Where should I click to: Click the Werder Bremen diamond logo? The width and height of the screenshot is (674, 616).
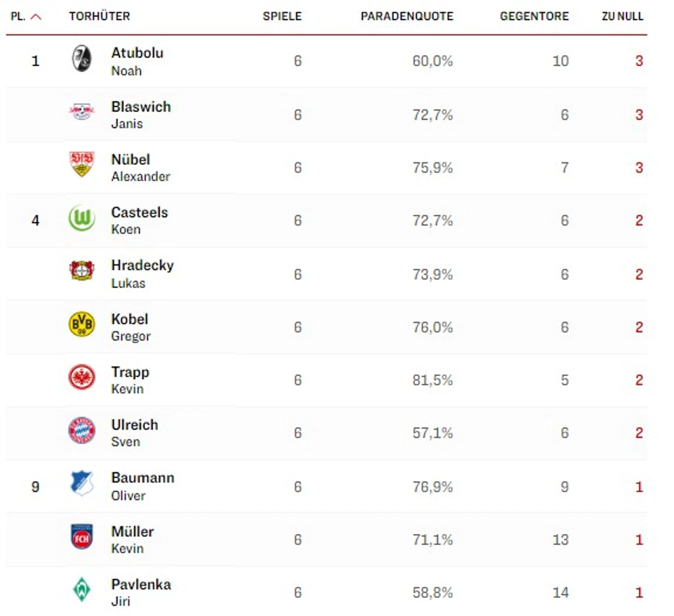coord(82,589)
